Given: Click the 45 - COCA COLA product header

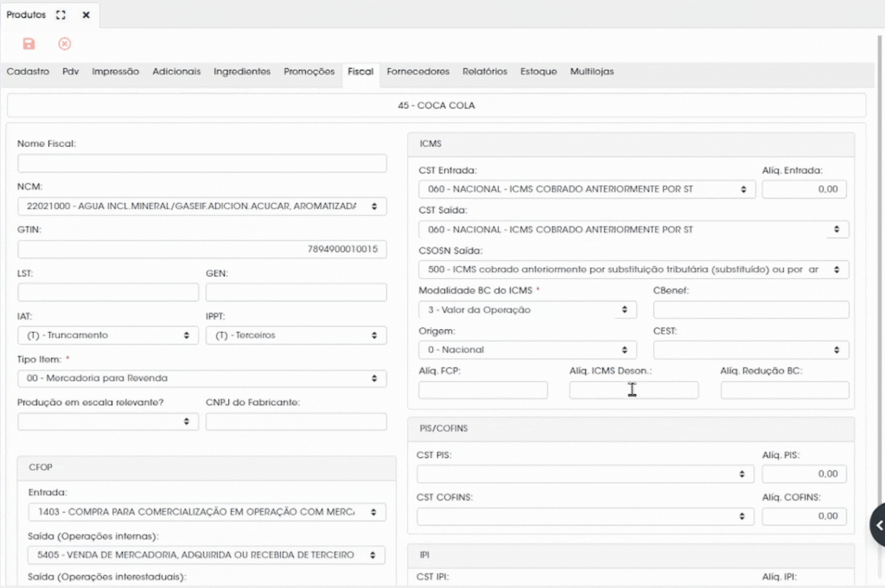Looking at the screenshot, I should tap(436, 106).
